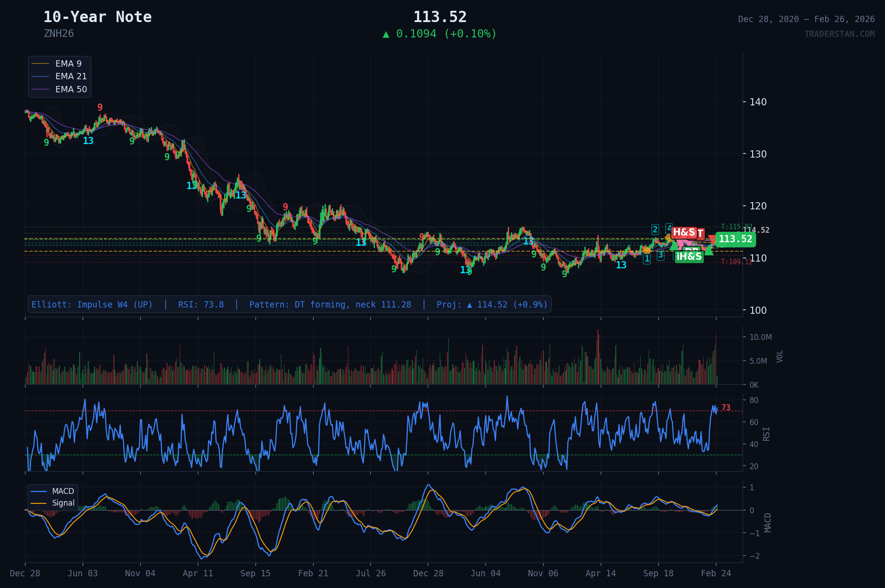The image size is (885, 588).
Task: Click the green up-arrow beside price change
Action: 386,34
